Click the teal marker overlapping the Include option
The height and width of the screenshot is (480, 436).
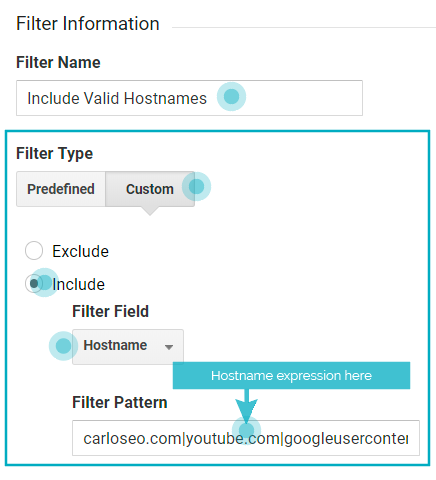44,283
